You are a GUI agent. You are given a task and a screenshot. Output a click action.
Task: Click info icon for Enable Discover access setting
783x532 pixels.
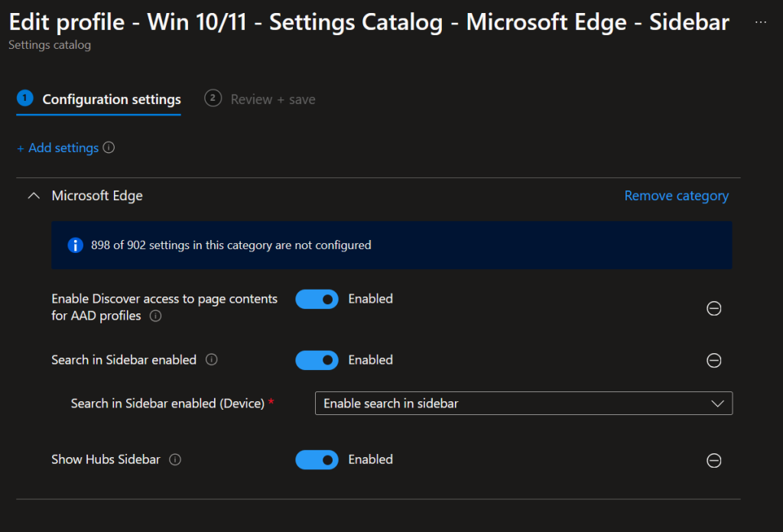click(x=156, y=316)
